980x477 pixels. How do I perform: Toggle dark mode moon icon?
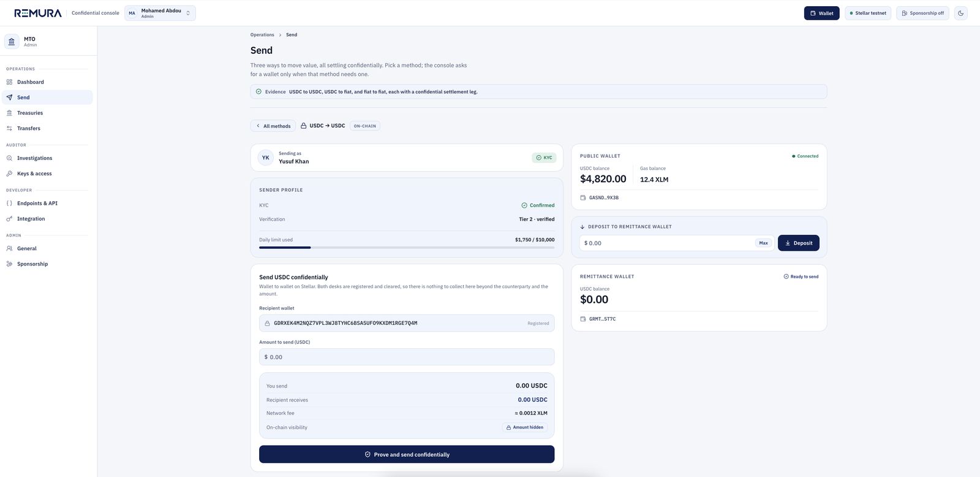click(960, 13)
